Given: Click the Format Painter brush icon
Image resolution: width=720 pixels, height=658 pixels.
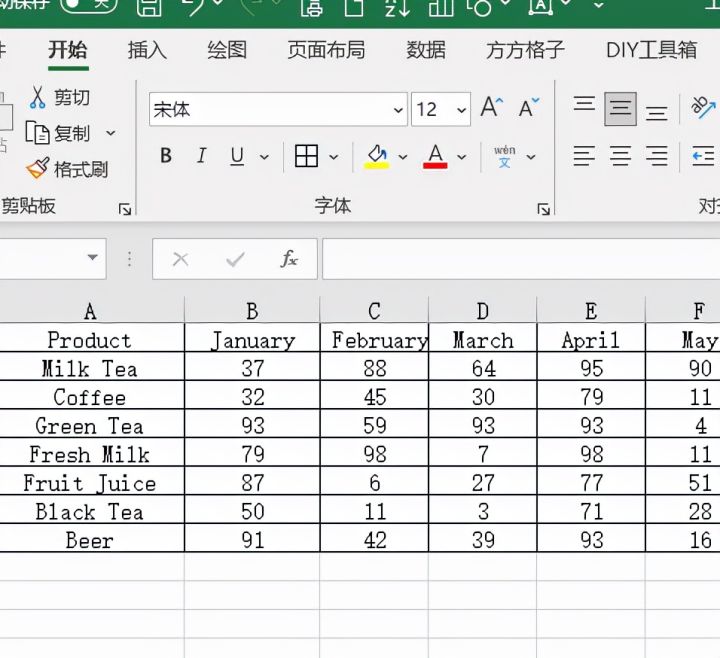Looking at the screenshot, I should pyautogui.click(x=38, y=169).
